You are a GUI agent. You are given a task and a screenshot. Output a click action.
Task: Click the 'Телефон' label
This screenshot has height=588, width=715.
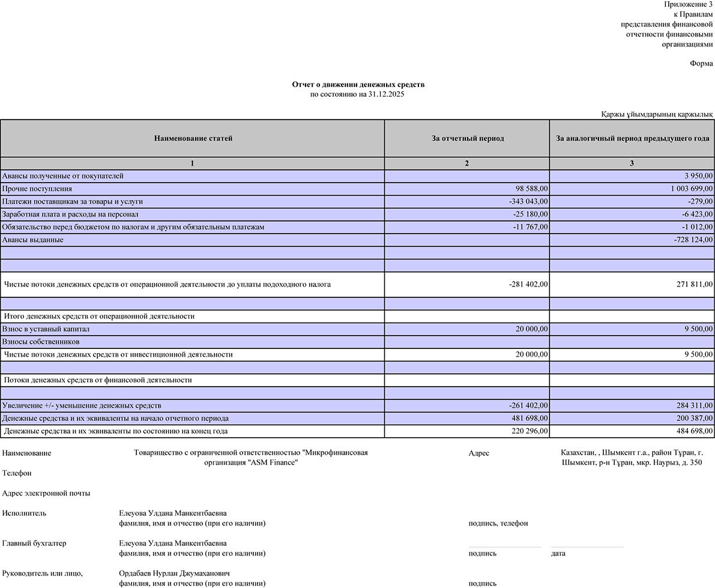17,473
